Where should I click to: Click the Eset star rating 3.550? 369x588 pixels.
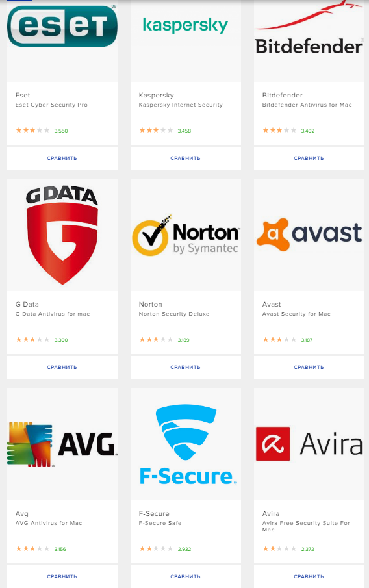click(x=42, y=131)
